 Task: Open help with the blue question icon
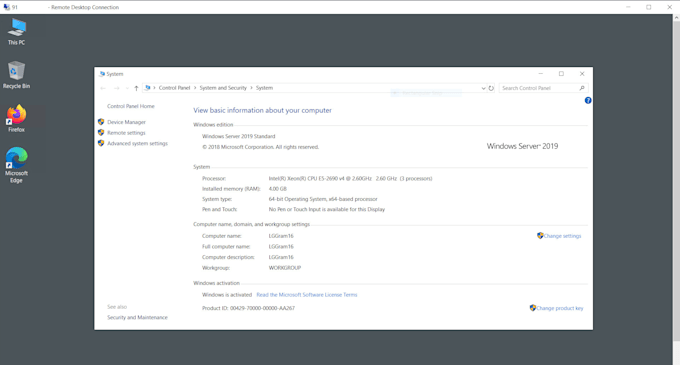coord(588,101)
